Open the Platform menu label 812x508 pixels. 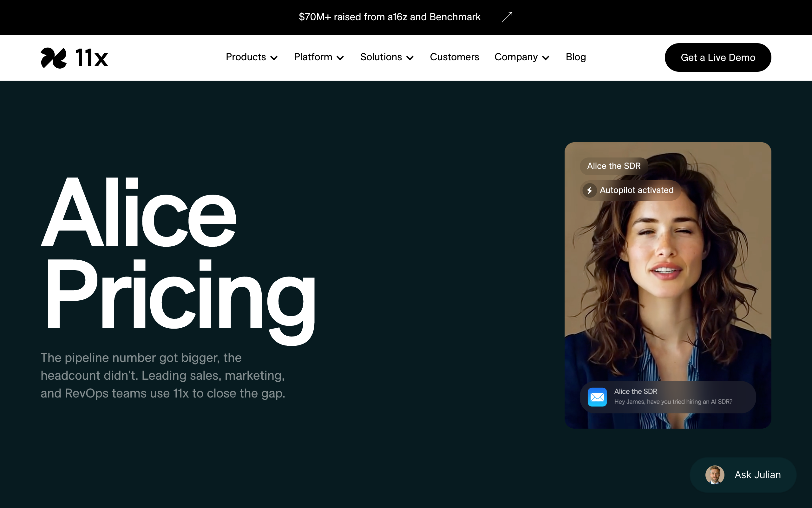[313, 57]
